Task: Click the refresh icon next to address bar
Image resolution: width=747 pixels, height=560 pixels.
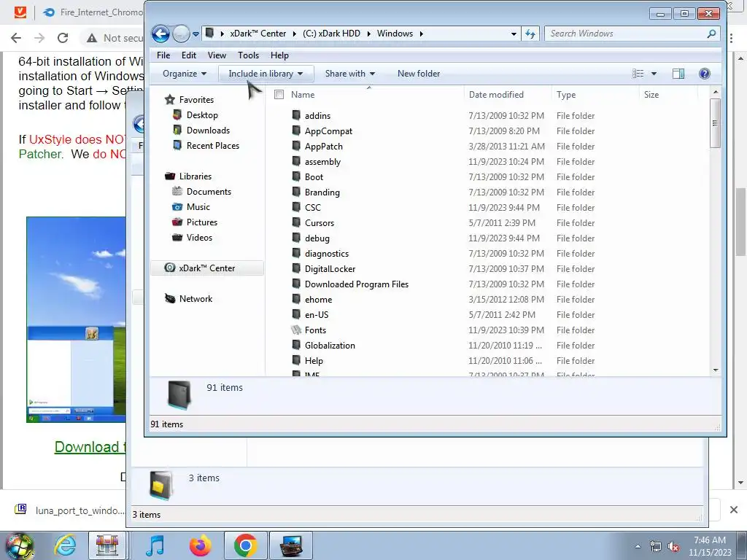Action: [530, 34]
